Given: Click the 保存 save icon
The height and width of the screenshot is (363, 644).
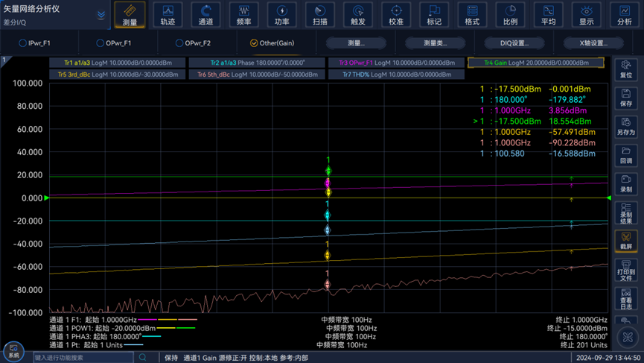Looking at the screenshot, I should (x=626, y=98).
